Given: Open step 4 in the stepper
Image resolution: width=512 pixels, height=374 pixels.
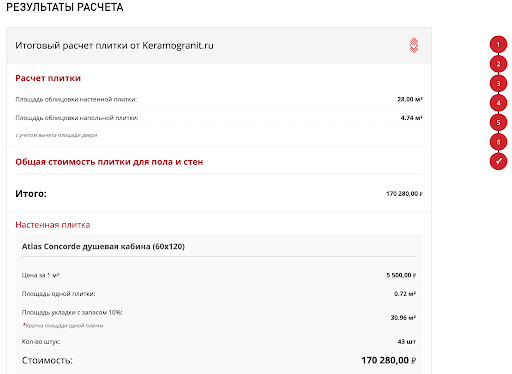Looking at the screenshot, I should point(498,103).
